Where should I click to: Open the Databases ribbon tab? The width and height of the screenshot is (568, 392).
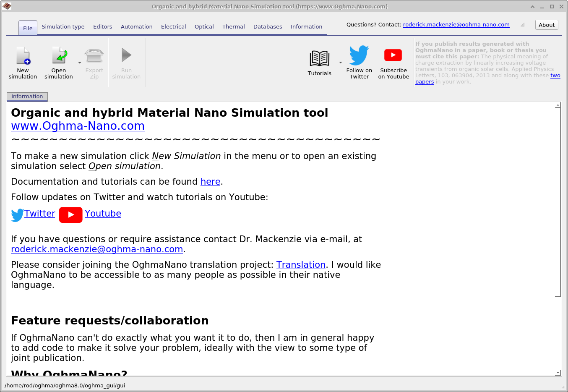[268, 27]
